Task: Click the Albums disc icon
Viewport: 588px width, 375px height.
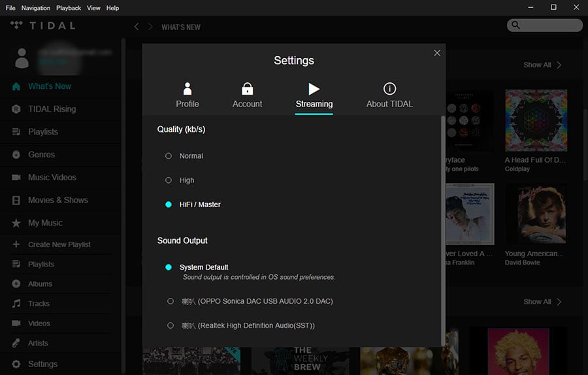Action: click(x=16, y=284)
